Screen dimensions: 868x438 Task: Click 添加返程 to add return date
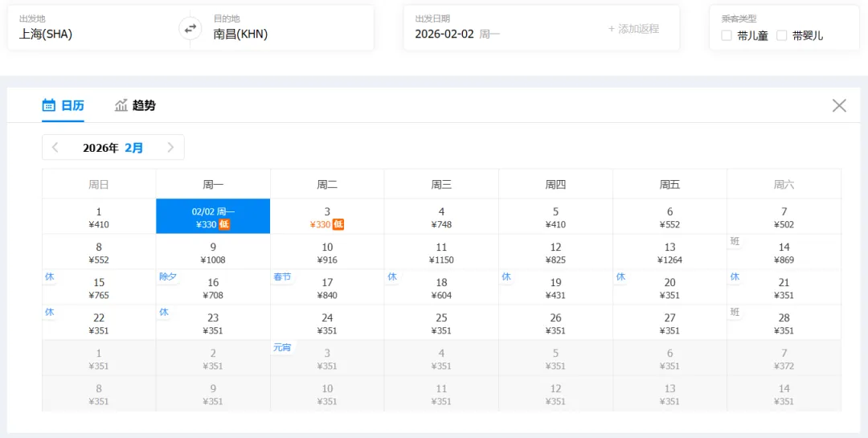pyautogui.click(x=633, y=29)
